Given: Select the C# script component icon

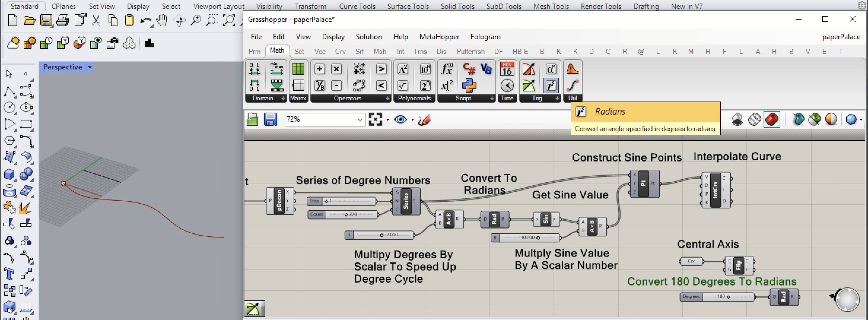Looking at the screenshot, I should 469,69.
